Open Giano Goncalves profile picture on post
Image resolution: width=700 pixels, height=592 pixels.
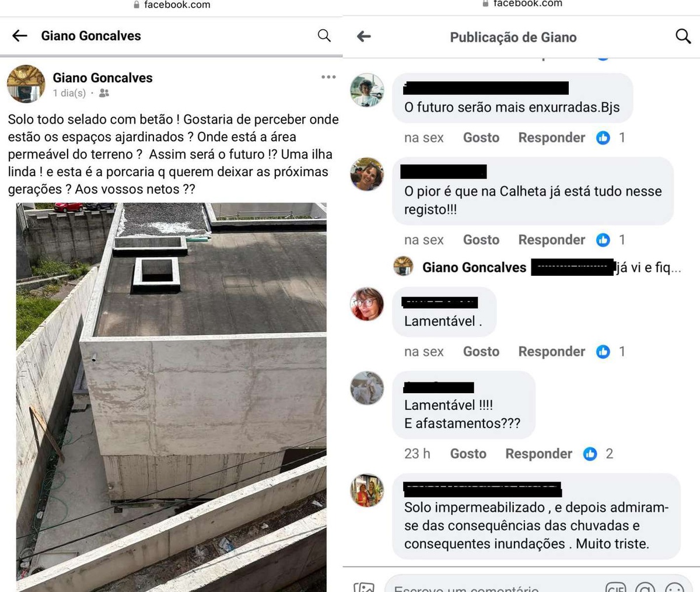click(26, 83)
